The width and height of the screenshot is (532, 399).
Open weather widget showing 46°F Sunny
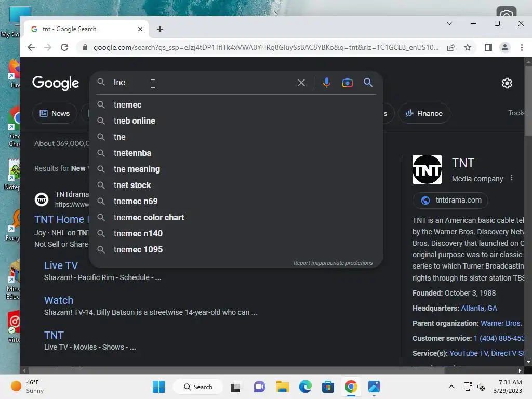click(x=28, y=387)
